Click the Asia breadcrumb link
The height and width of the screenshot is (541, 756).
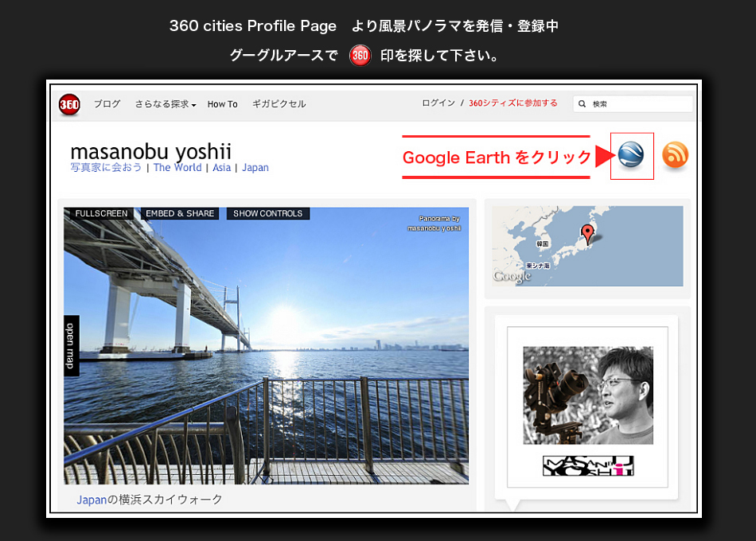222,167
